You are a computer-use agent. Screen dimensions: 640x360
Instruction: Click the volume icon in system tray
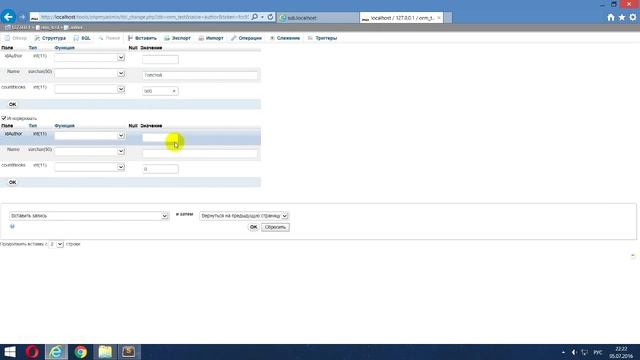(x=574, y=352)
